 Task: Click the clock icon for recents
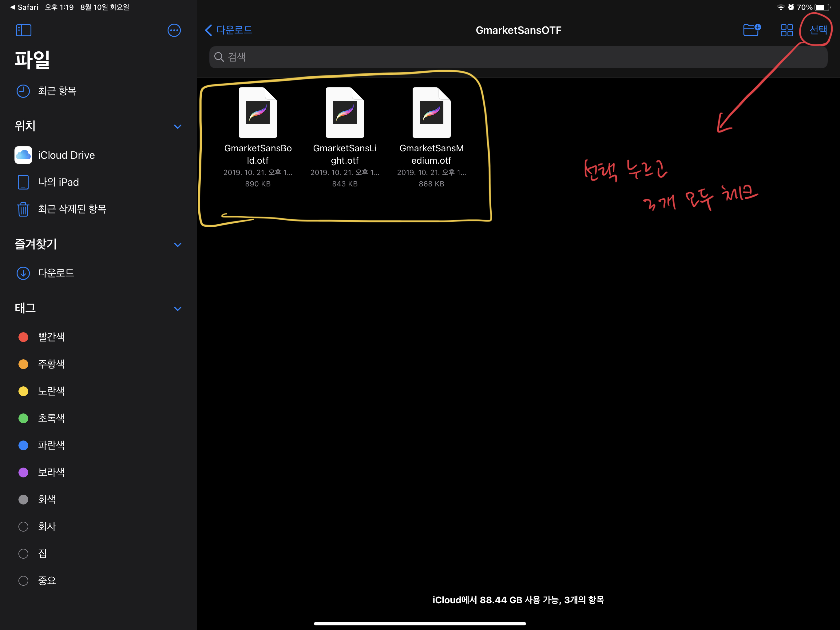(23, 91)
